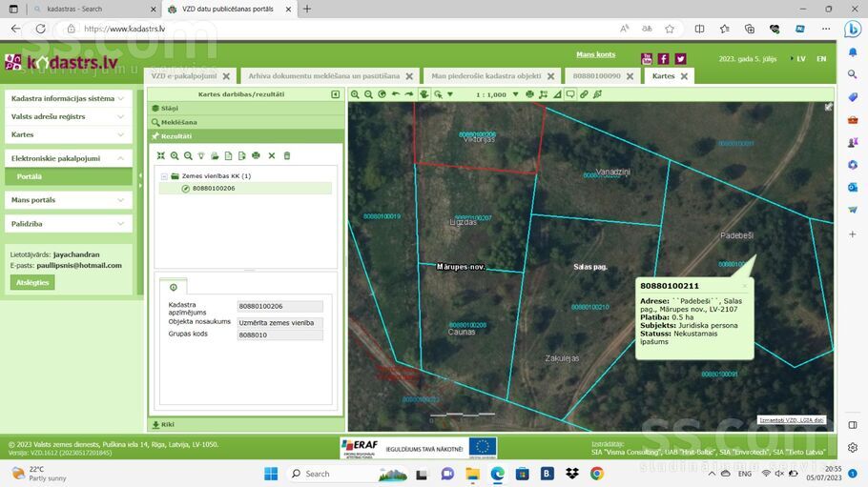Select the measure area triangle tool
This screenshot has height=487, width=868.
(557, 94)
